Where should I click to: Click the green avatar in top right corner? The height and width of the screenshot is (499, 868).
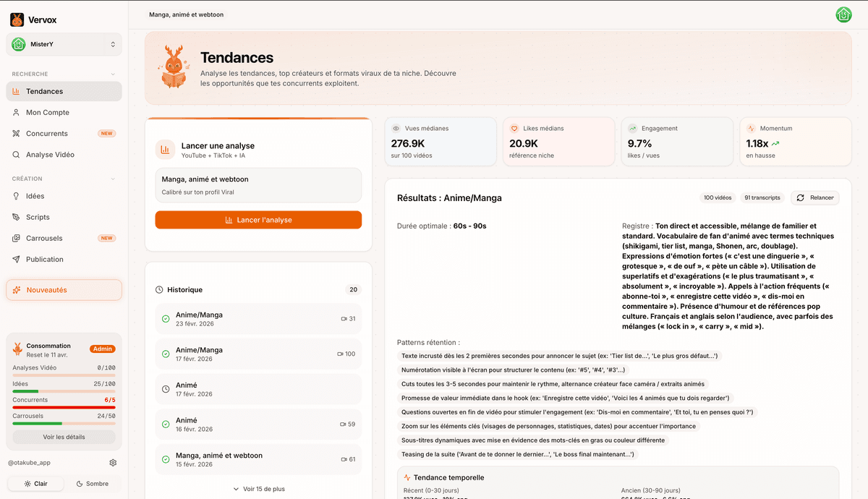coord(843,14)
